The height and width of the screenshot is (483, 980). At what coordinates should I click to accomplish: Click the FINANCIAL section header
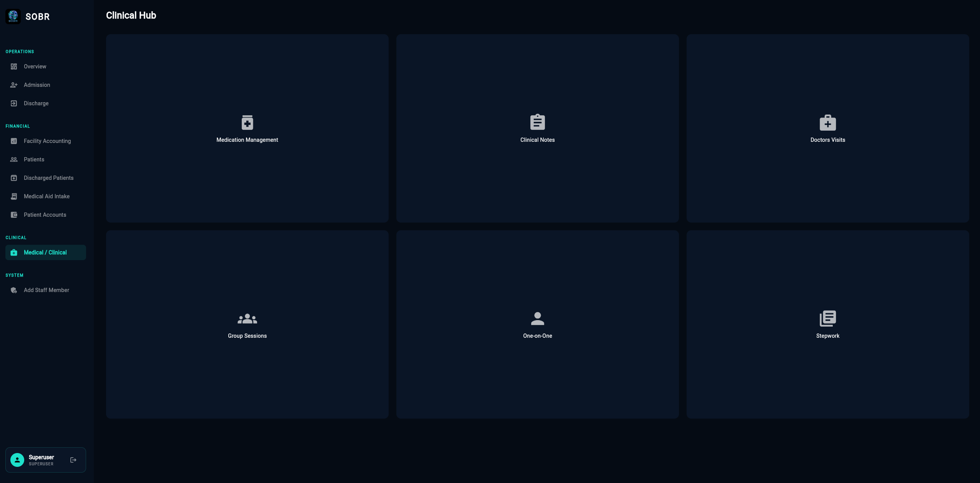tap(18, 126)
